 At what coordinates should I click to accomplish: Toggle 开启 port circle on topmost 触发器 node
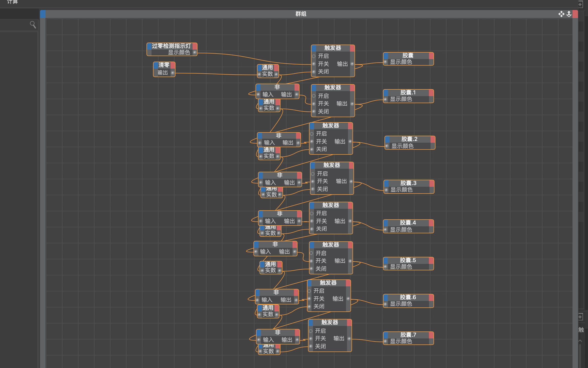tap(314, 56)
